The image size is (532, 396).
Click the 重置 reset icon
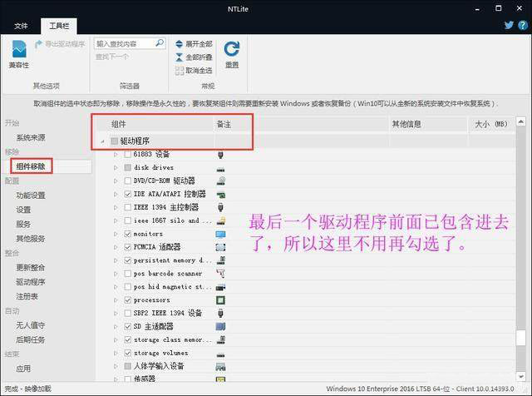(x=232, y=49)
